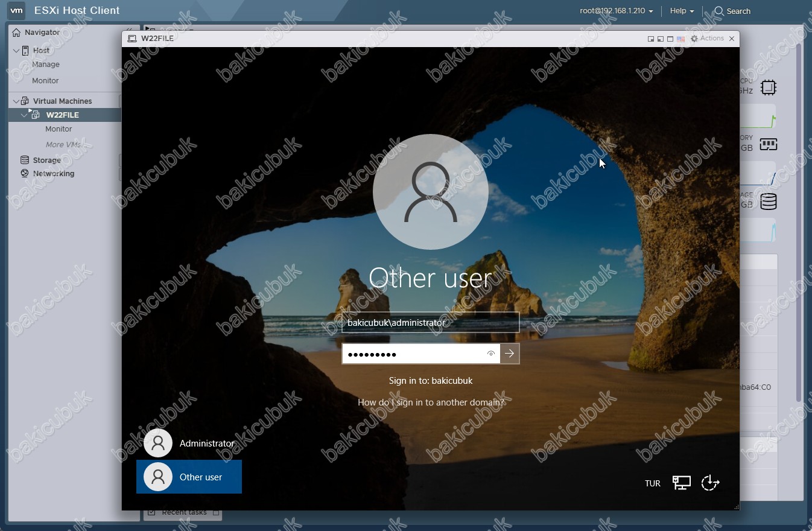Open Storage in the navigator
This screenshot has width=812, height=531.
[46, 161]
